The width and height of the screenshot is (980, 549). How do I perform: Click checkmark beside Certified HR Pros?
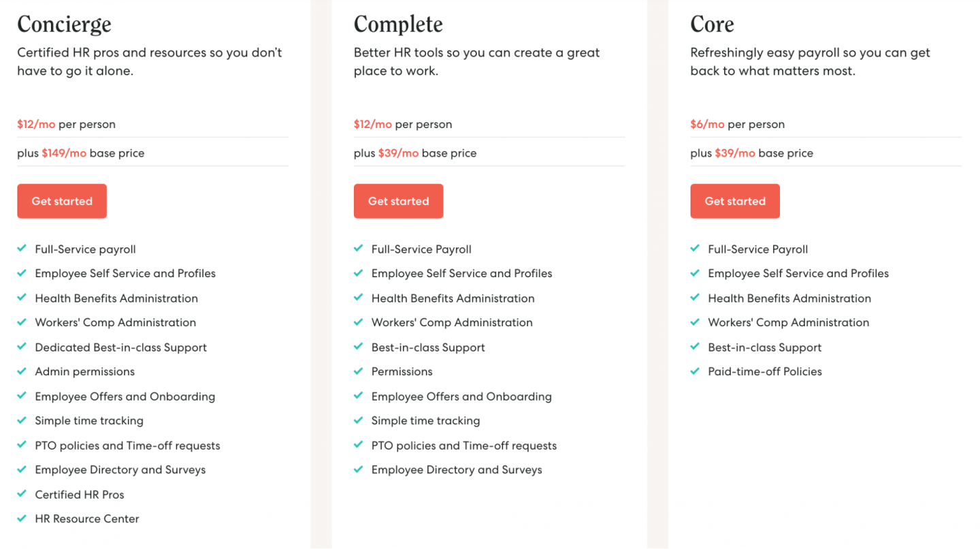click(22, 494)
